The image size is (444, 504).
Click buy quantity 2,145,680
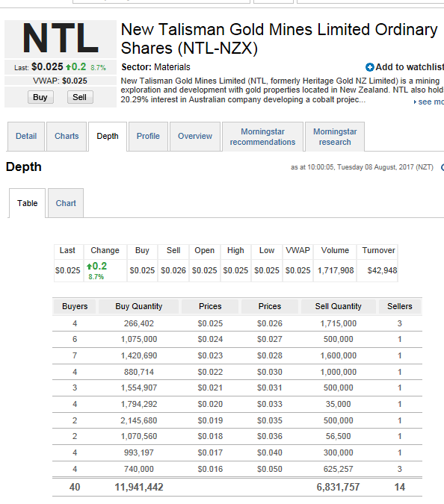[139, 421]
